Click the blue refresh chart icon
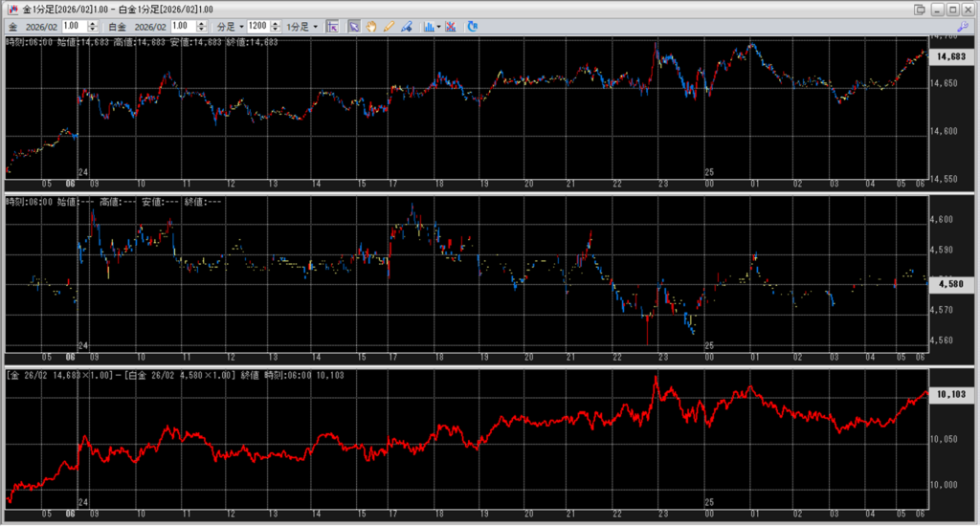Screen dimensions: 980x526 click(x=472, y=26)
